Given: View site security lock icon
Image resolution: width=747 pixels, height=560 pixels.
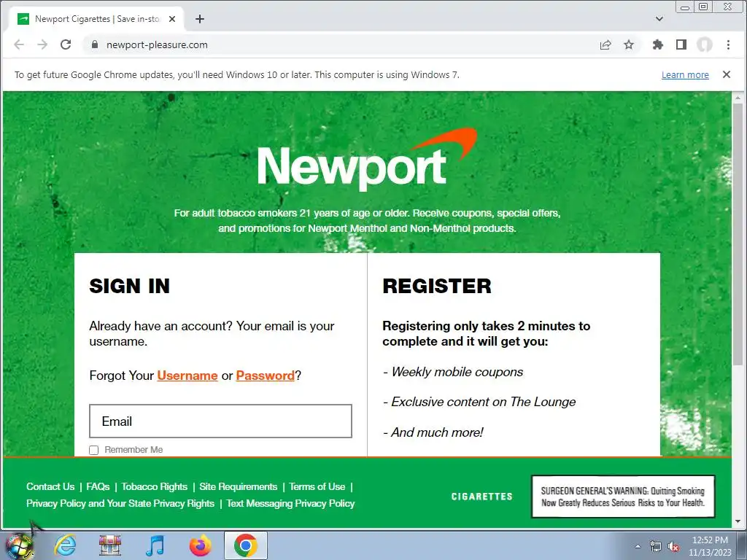Looking at the screenshot, I should 95,44.
